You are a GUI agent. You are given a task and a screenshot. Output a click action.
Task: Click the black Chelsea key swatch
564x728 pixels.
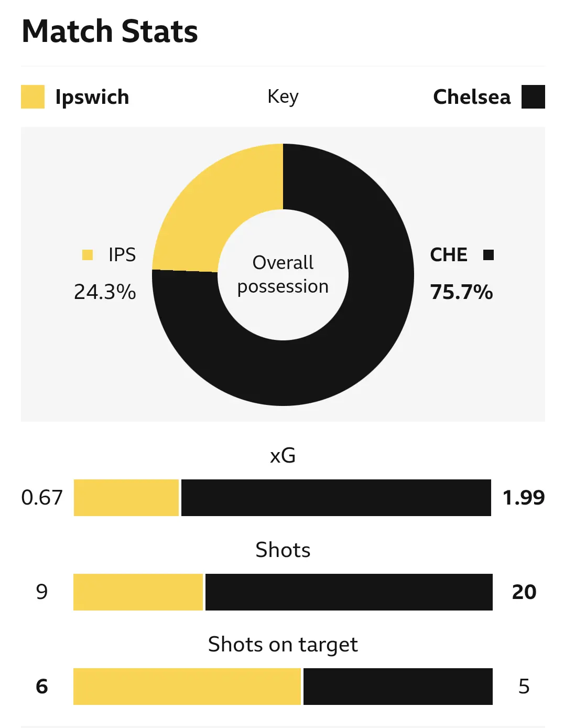pos(533,97)
